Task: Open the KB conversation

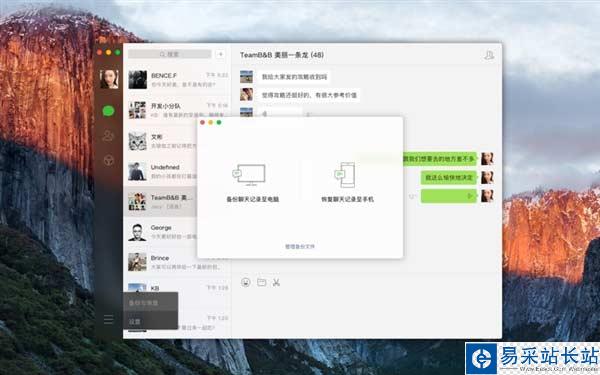Action: [177, 288]
